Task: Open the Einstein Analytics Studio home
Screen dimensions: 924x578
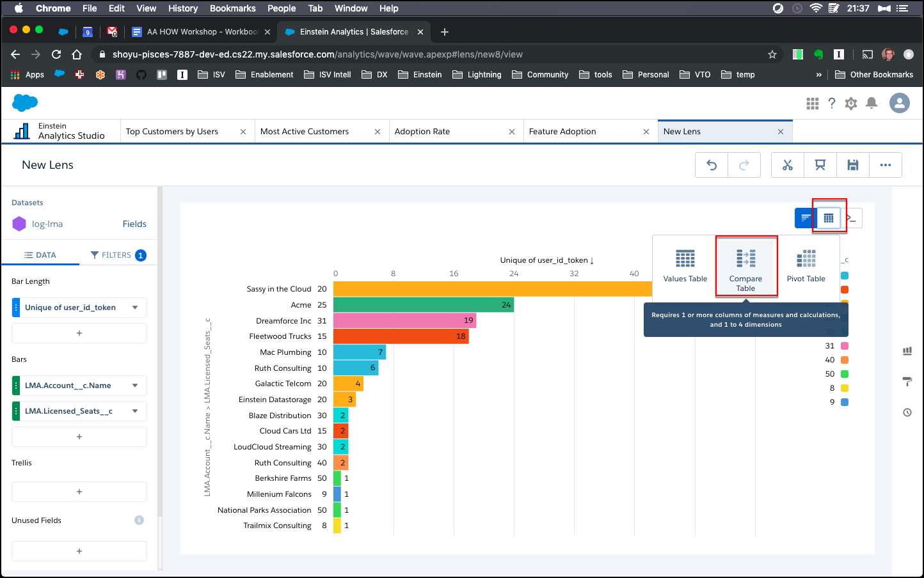Action: 60,131
